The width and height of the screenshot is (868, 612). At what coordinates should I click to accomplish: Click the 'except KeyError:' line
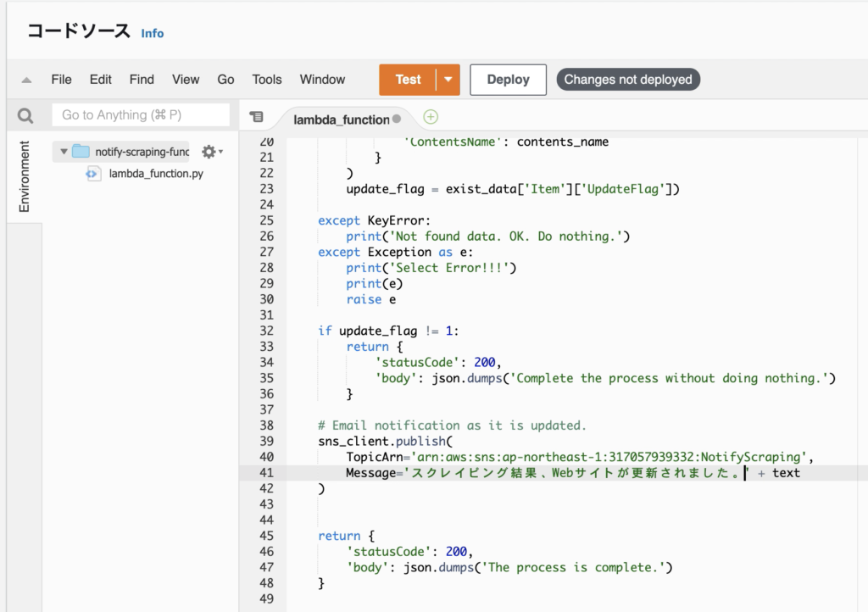374,220
